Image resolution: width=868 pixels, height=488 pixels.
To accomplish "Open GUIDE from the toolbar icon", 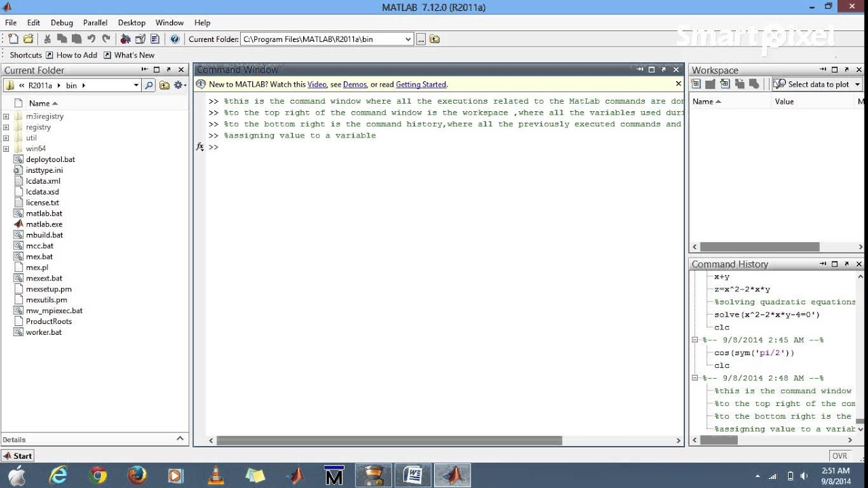I will click(140, 39).
